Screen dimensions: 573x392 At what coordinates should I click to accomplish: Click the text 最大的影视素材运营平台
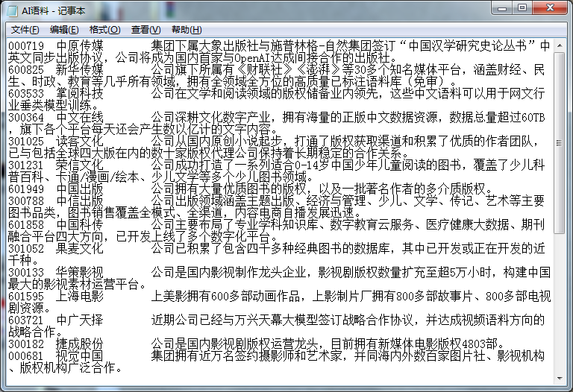(x=73, y=285)
